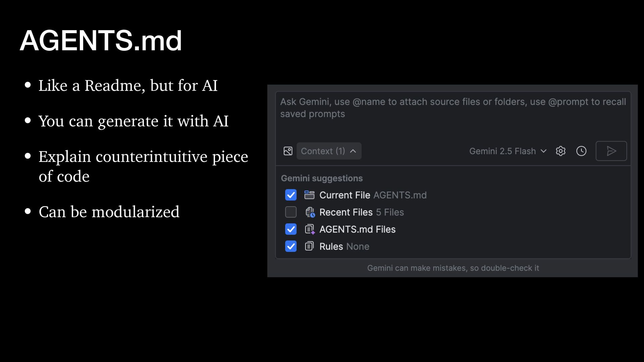Open the Gemini 2.5 Flash model selector
This screenshot has width=644, height=362.
tap(502, 151)
